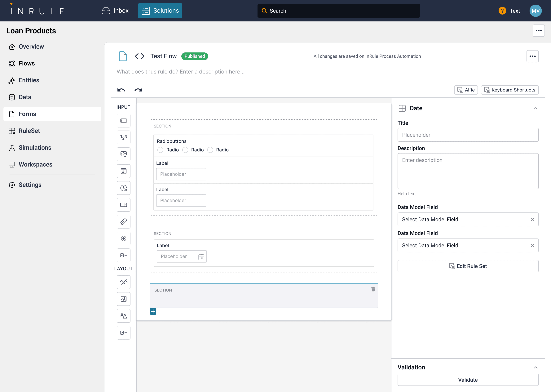This screenshot has height=392, width=551.
Task: Add a new section with plus icon
Action: coord(153,311)
